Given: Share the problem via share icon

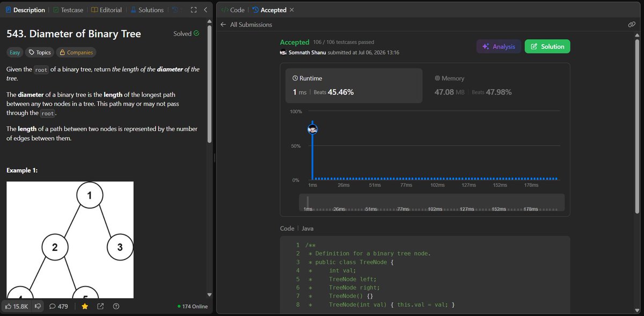Looking at the screenshot, I should point(100,306).
